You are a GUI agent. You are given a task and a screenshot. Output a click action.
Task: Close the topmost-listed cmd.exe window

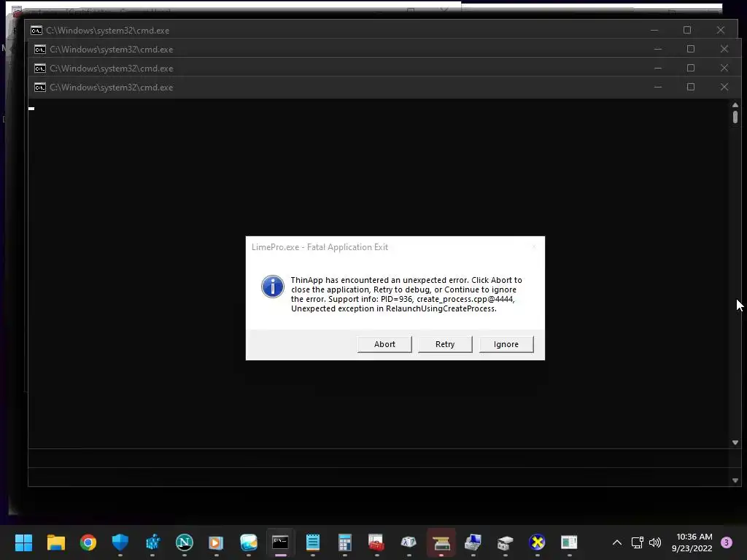(720, 30)
